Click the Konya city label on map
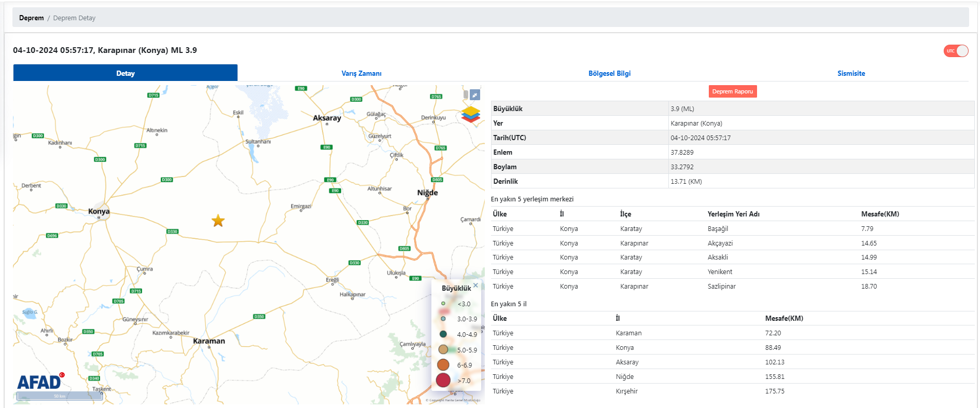Image resolution: width=980 pixels, height=408 pixels. [x=99, y=211]
